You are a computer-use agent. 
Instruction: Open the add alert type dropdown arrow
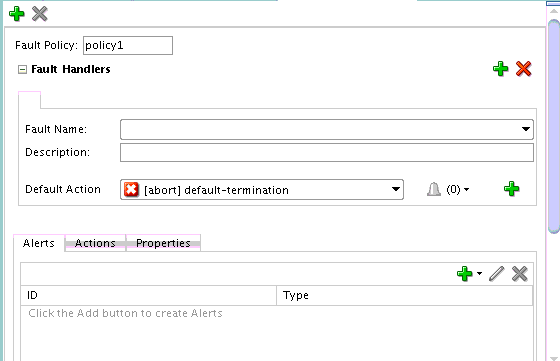tap(479, 274)
